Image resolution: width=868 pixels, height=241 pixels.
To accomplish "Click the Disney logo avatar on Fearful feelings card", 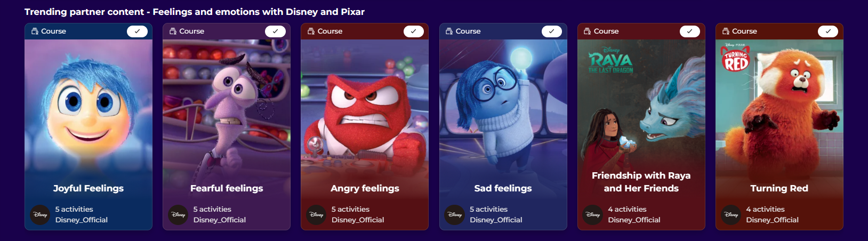I will [x=178, y=215].
